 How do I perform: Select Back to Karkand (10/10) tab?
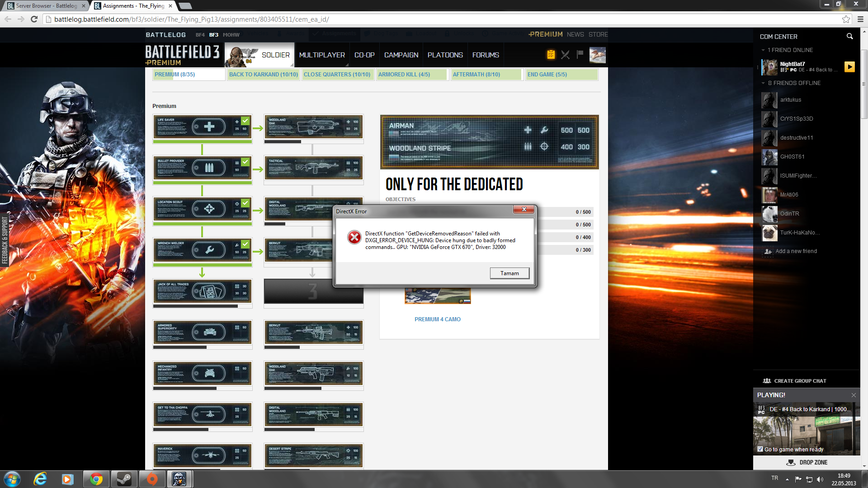(x=263, y=75)
